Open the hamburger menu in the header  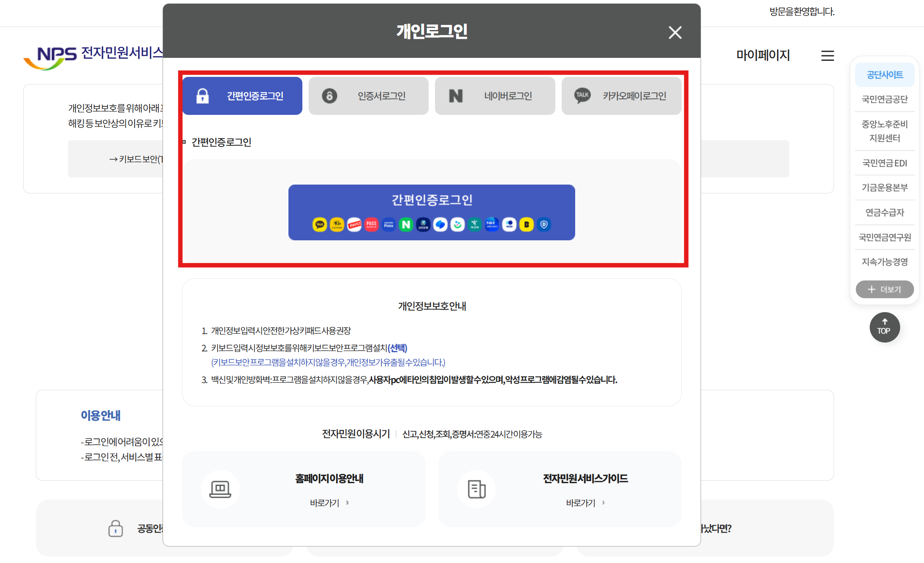tap(827, 56)
